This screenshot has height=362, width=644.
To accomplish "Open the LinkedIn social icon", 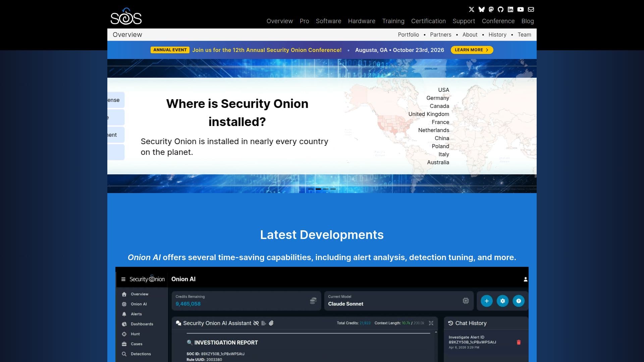I will (511, 9).
